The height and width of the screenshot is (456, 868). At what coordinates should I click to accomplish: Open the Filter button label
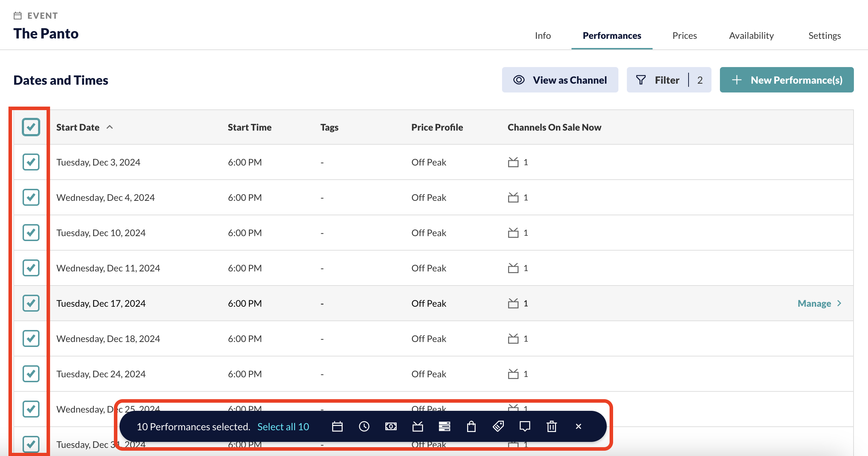click(667, 80)
